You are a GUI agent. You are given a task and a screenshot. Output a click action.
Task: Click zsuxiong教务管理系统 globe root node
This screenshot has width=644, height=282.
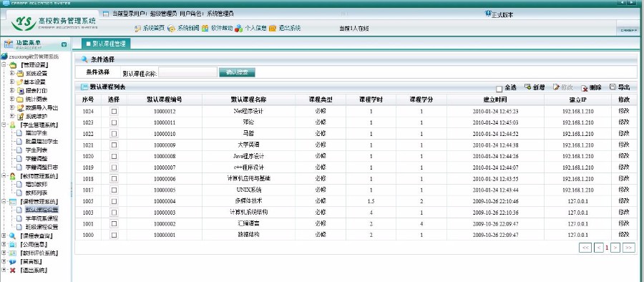click(4, 57)
